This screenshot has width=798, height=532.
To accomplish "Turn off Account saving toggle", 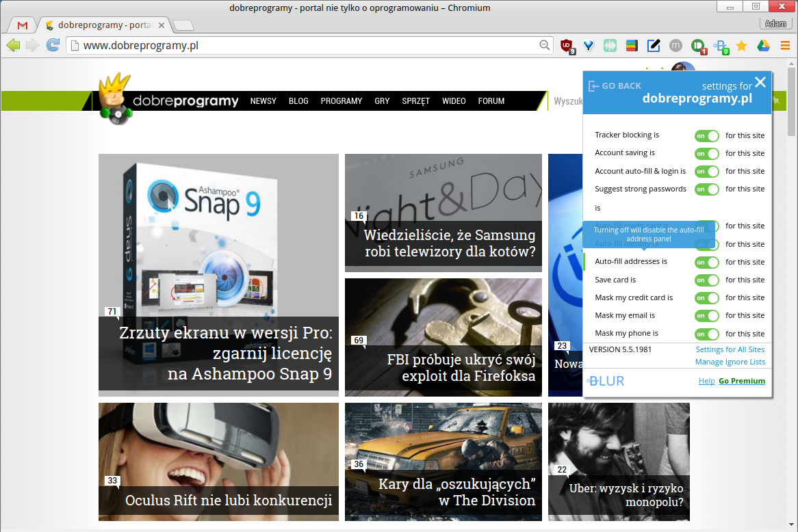I will pos(707,154).
